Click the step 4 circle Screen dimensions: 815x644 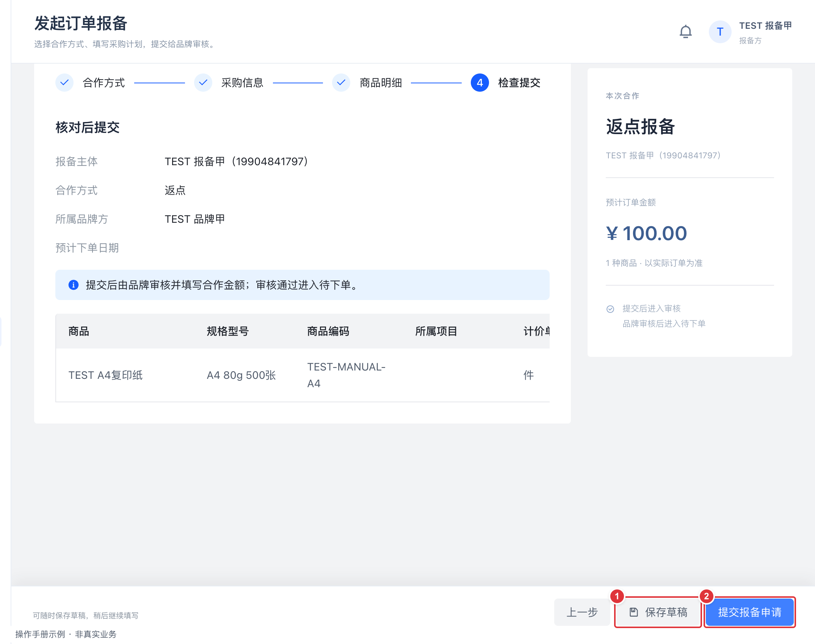click(480, 83)
